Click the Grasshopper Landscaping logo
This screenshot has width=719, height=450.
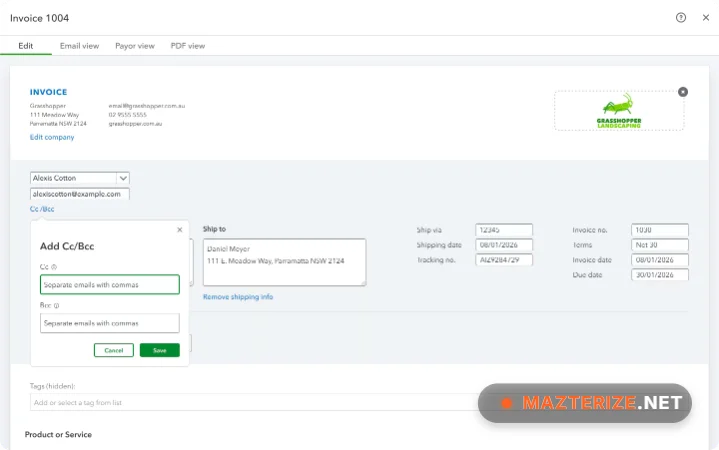tap(619, 111)
